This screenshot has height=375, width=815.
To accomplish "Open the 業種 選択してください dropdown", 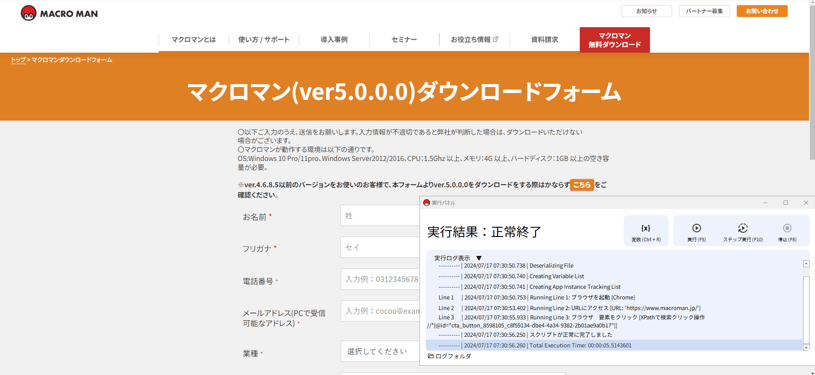I will 380,351.
